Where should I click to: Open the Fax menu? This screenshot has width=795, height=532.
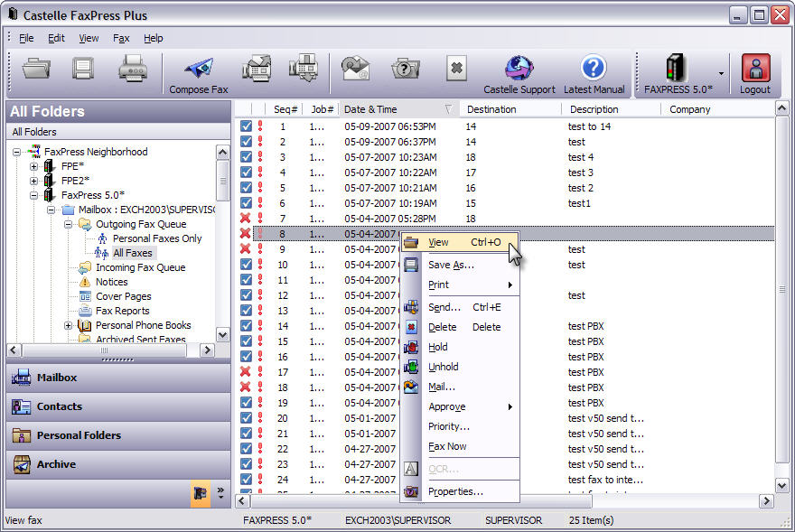[x=121, y=38]
